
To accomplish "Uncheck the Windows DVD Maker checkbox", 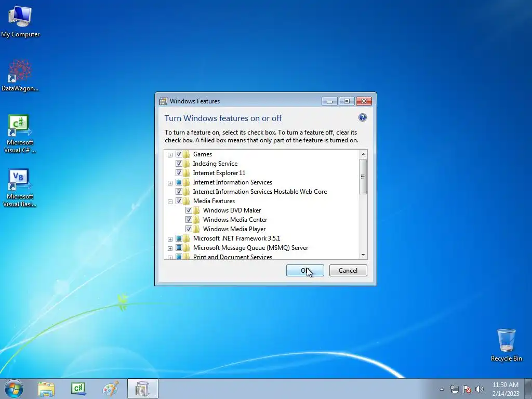I will (189, 210).
